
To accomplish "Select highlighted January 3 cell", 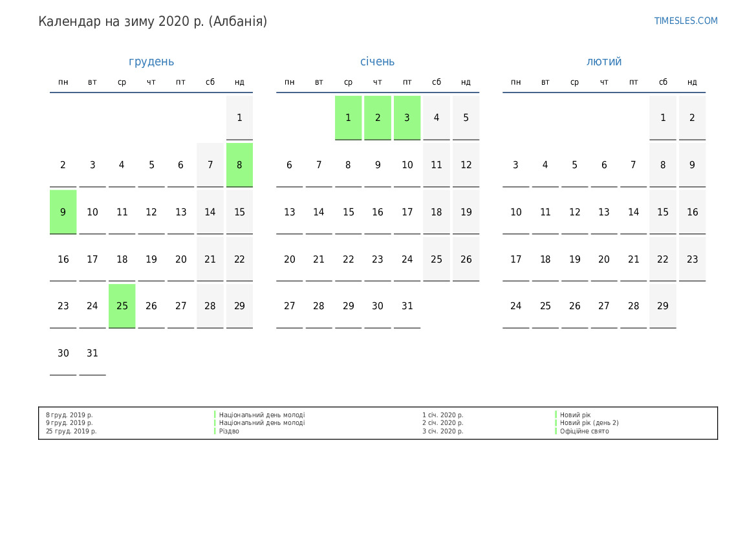I will click(x=407, y=118).
